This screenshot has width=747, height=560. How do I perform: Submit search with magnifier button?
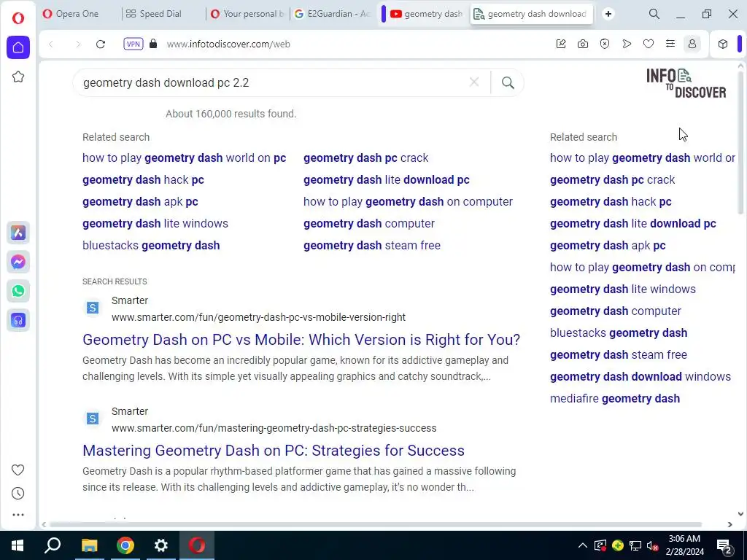point(508,83)
